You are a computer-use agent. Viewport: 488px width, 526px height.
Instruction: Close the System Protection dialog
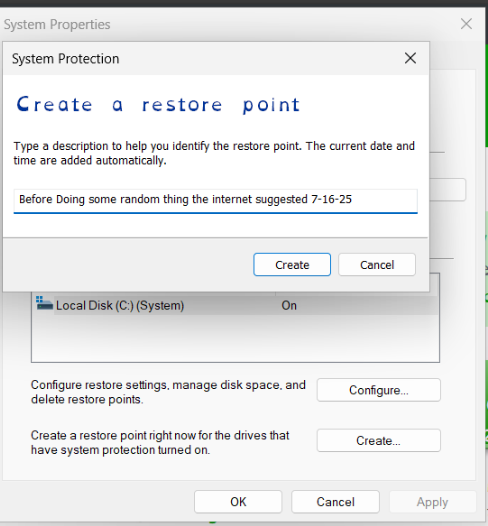tap(410, 58)
